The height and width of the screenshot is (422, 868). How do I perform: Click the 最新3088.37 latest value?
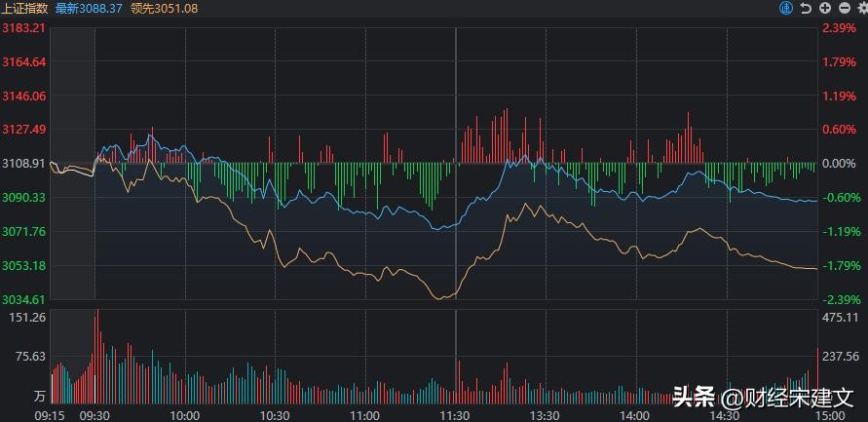pyautogui.click(x=89, y=9)
